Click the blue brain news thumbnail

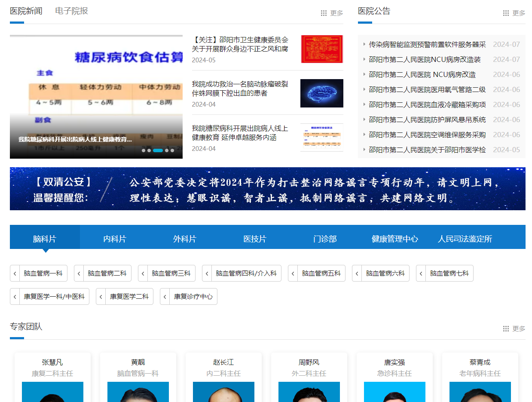322,93
